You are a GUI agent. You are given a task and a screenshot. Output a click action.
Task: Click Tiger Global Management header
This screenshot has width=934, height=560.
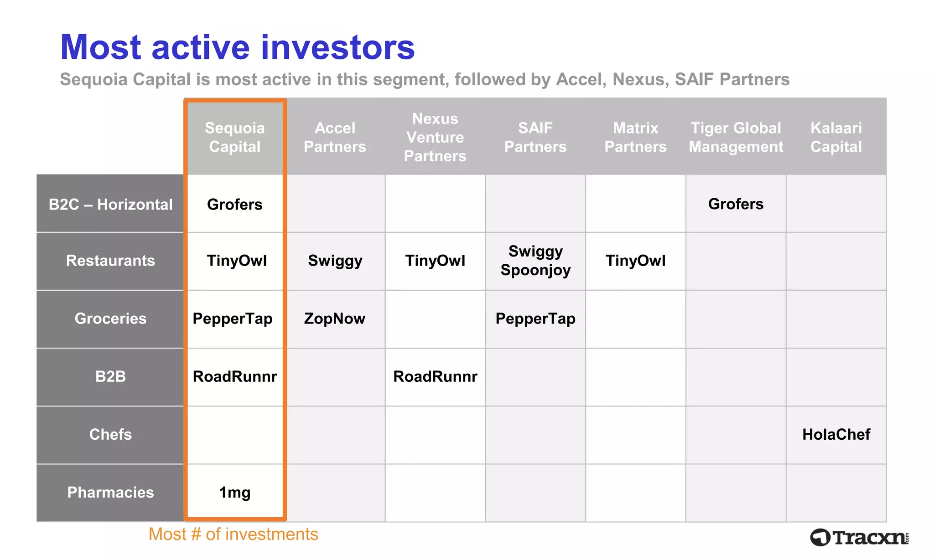click(x=736, y=137)
